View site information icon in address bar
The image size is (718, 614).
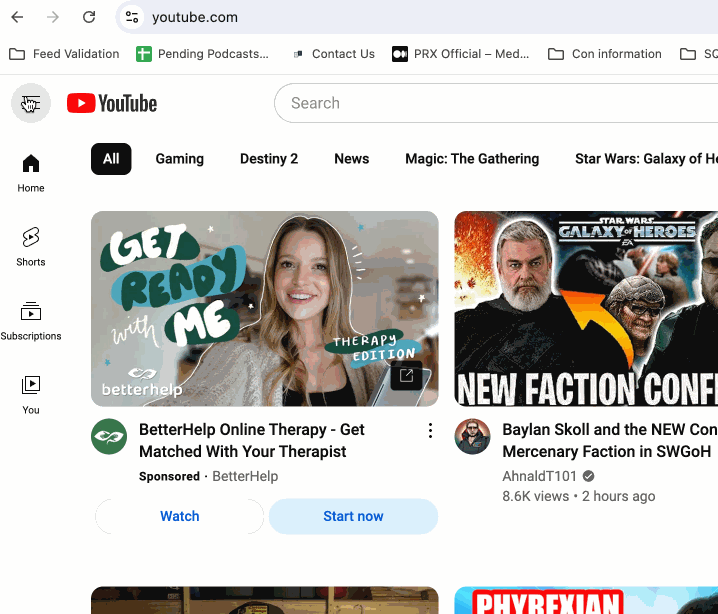click(132, 17)
